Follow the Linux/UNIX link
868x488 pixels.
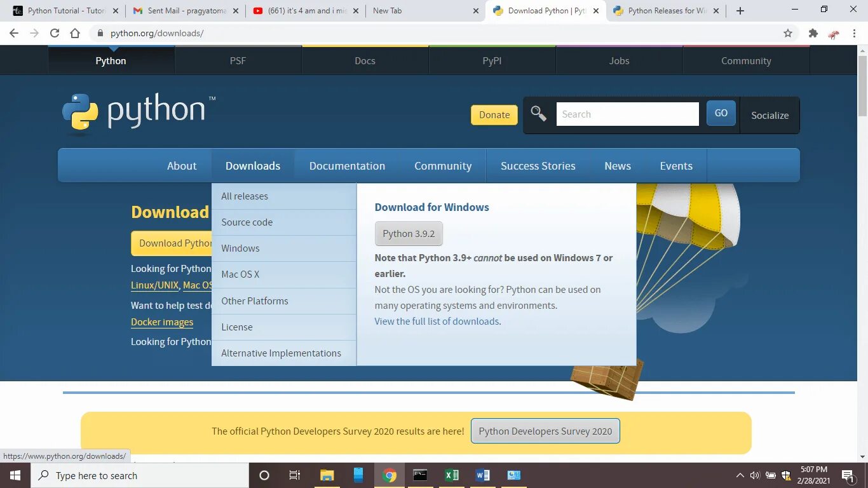tap(155, 286)
